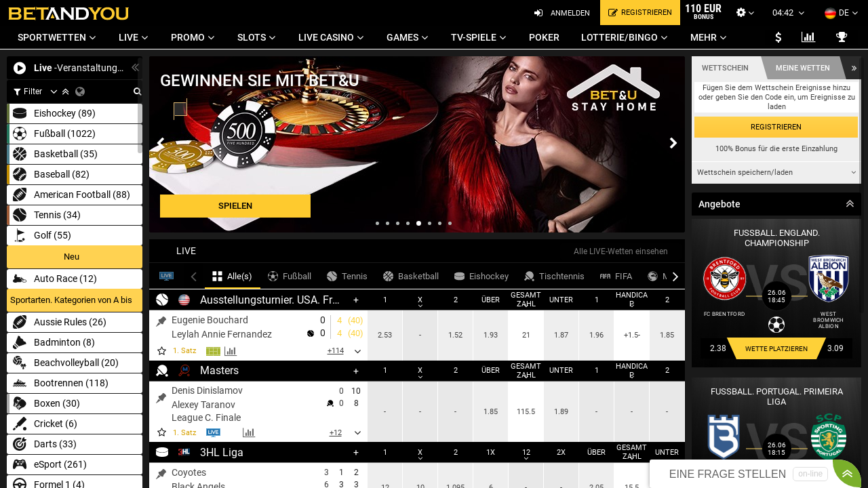Select the Fußball live tab
The height and width of the screenshot is (488, 868).
point(290,276)
